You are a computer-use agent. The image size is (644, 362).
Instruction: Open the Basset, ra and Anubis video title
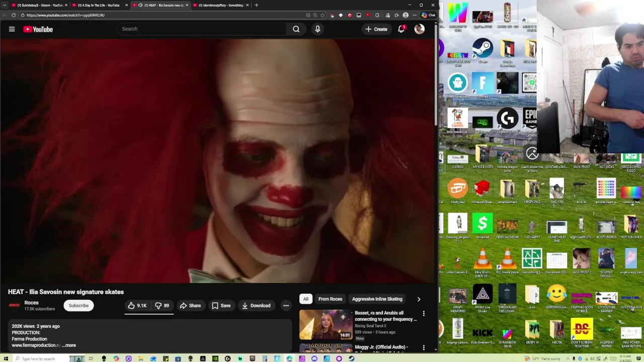click(x=386, y=316)
